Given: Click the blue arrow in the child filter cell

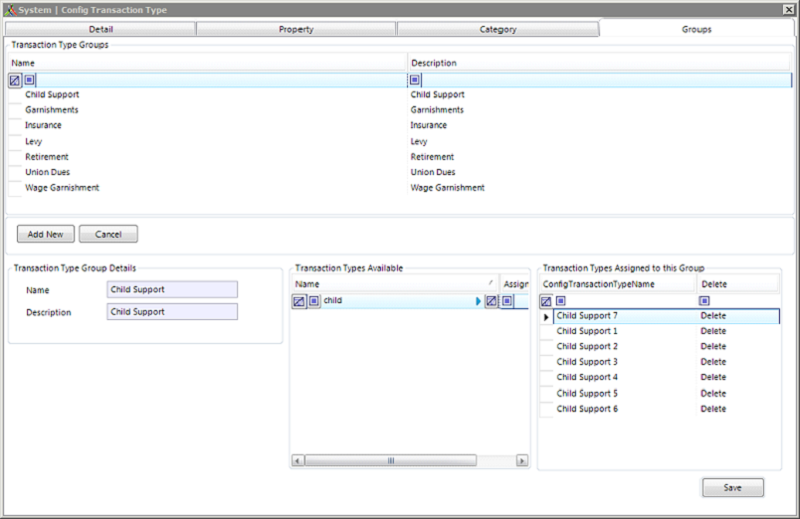Looking at the screenshot, I should click(x=478, y=301).
